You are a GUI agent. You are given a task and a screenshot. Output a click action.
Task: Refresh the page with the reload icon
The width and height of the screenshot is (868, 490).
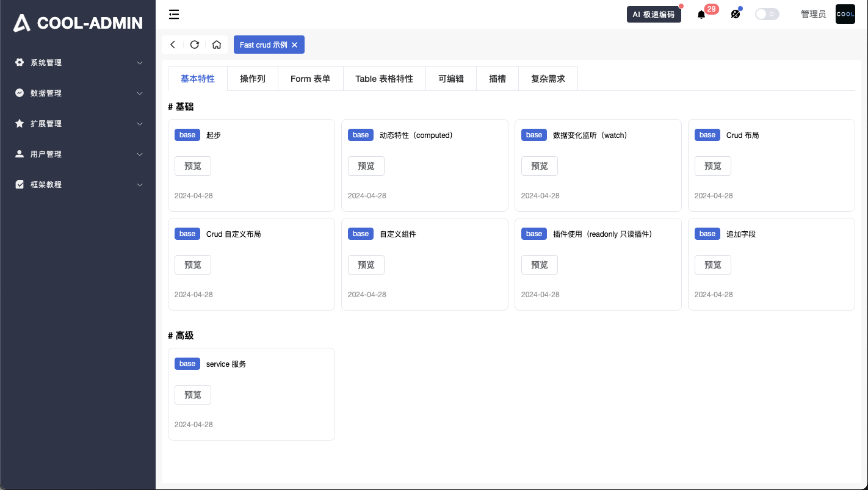(195, 45)
